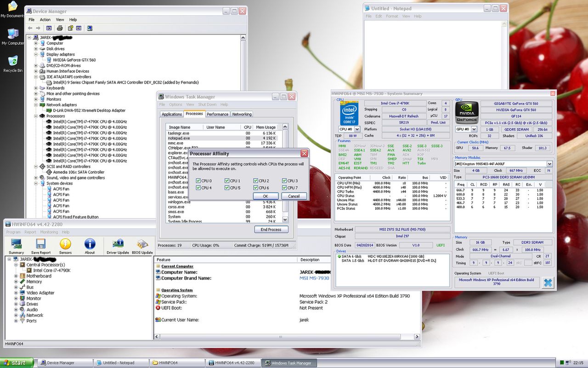
Task: Click the Device Manager vertical scrollbar
Action: [x=244, y=126]
